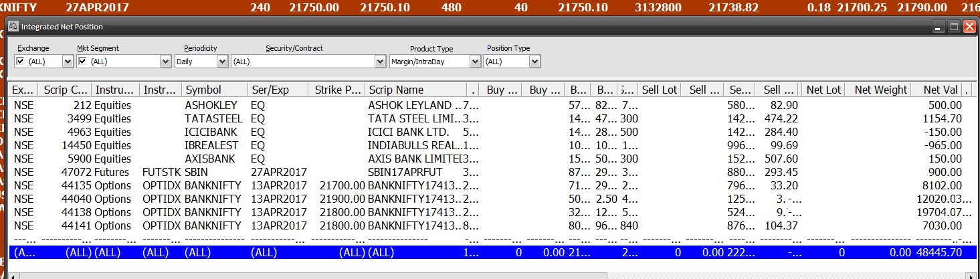The width and height of the screenshot is (980, 279).
Task: Open the Exchange dropdown
Action: (x=67, y=62)
